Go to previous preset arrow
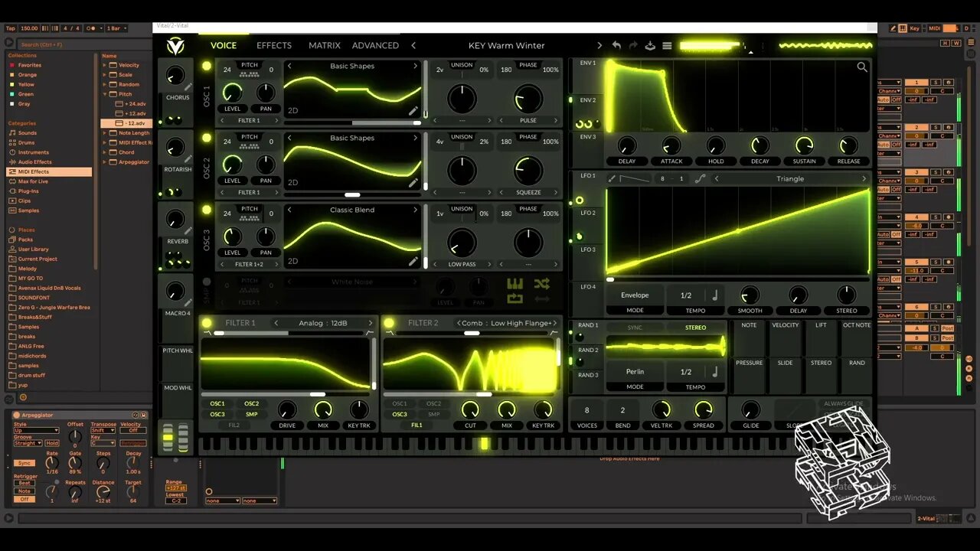980x551 pixels. (x=414, y=46)
